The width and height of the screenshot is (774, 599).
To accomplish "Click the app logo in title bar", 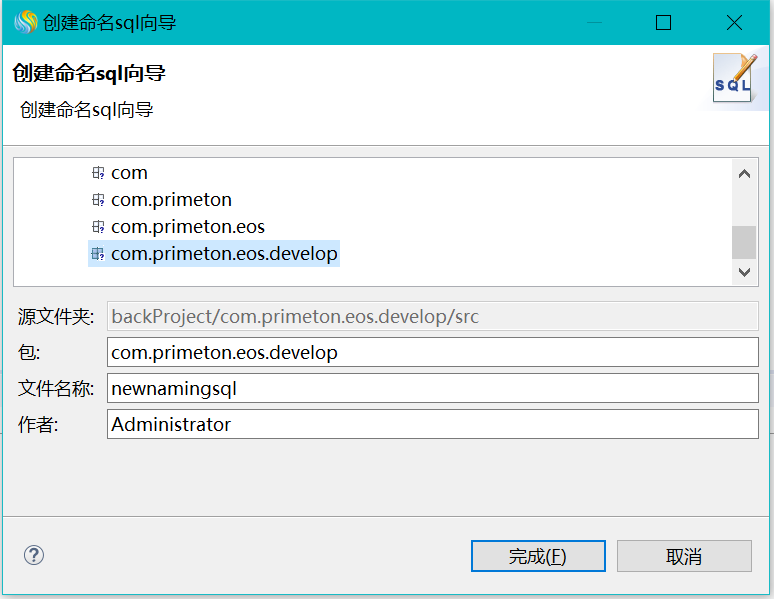I will (25, 22).
